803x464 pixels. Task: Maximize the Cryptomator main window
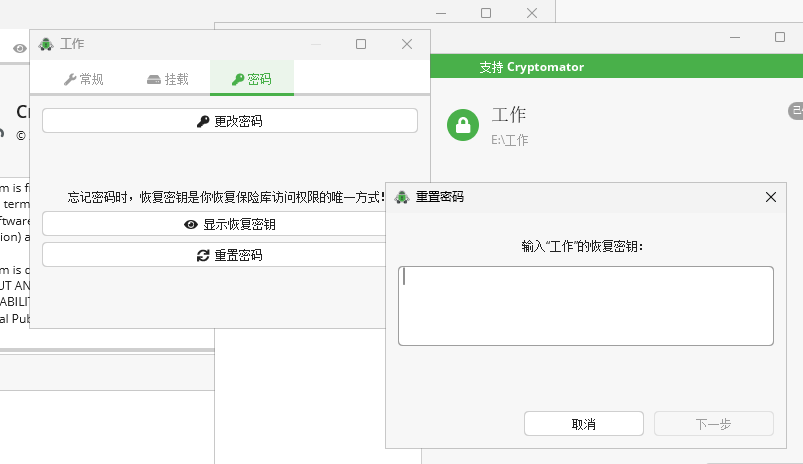(780, 37)
